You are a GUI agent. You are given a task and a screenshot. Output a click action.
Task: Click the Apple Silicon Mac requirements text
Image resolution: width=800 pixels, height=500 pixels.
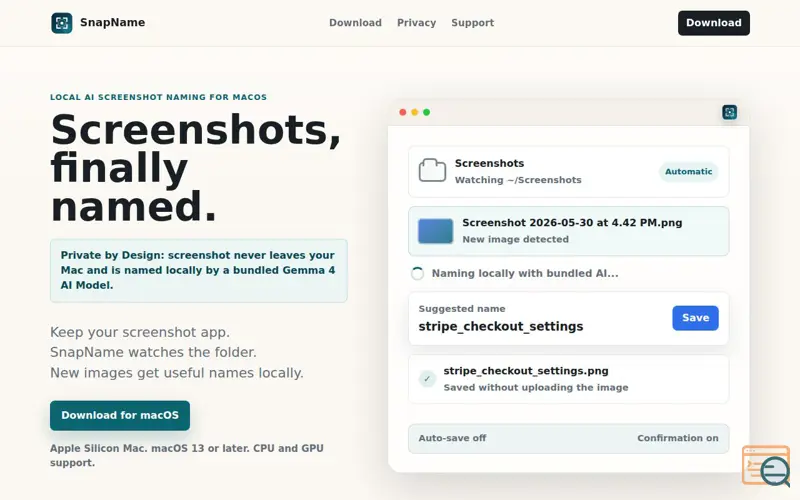[x=187, y=455]
